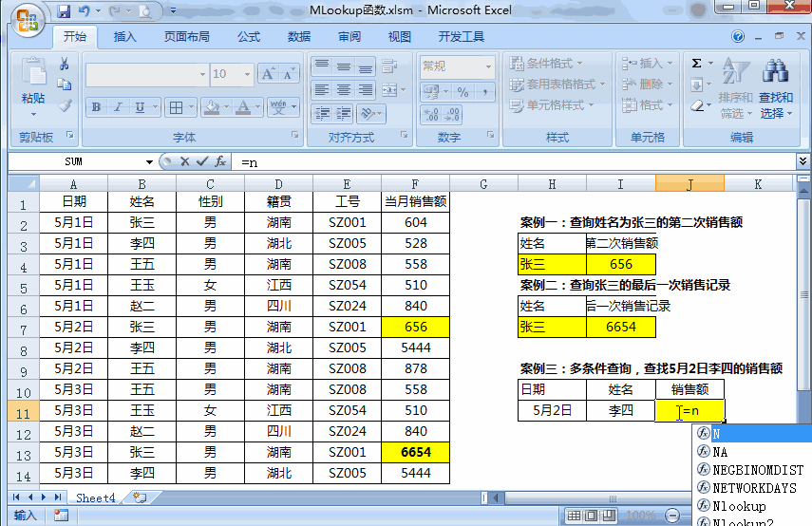Open the Name Box dropdown arrow

pos(149,162)
